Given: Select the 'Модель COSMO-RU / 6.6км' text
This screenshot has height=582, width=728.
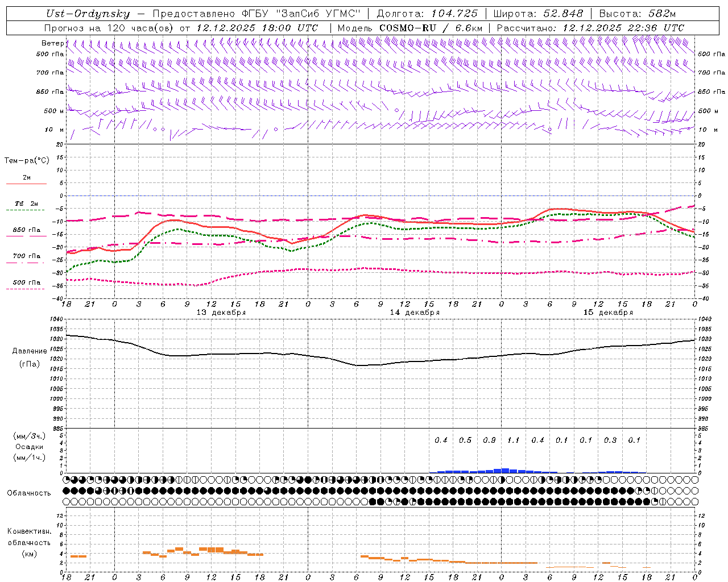Looking at the screenshot, I should tap(410, 28).
